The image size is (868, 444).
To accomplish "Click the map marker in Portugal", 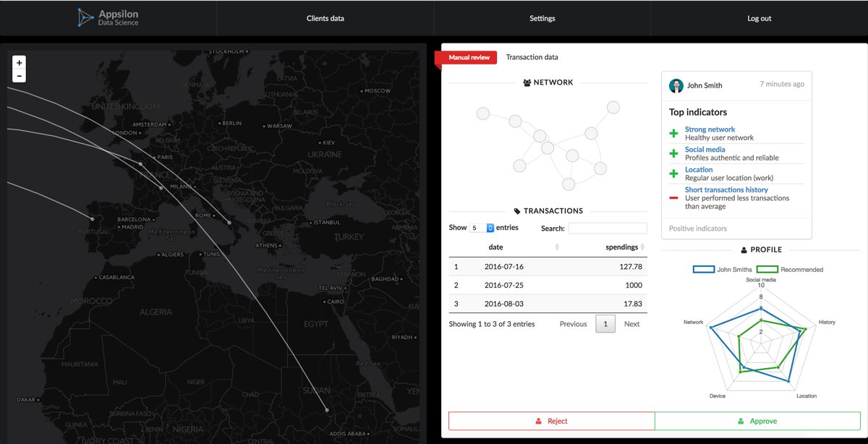I will tap(92, 218).
